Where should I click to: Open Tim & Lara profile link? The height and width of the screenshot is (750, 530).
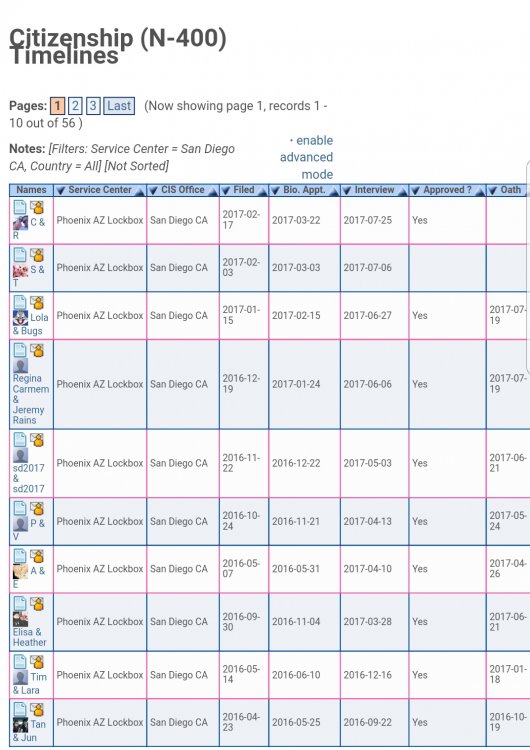click(30, 684)
